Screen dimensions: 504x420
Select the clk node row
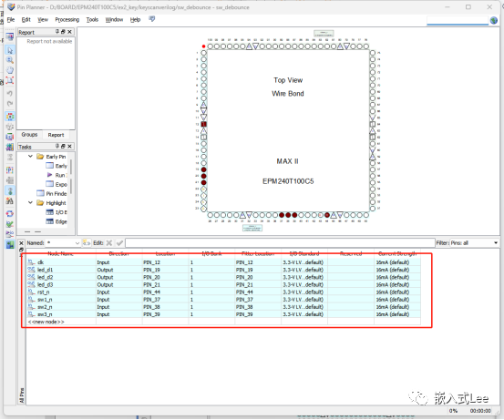[x=223, y=262]
